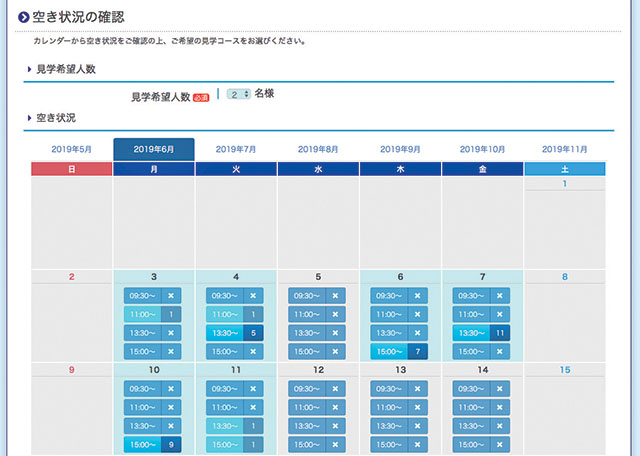Select 11:00 slot on June 3
This screenshot has height=456, width=640.
click(153, 314)
